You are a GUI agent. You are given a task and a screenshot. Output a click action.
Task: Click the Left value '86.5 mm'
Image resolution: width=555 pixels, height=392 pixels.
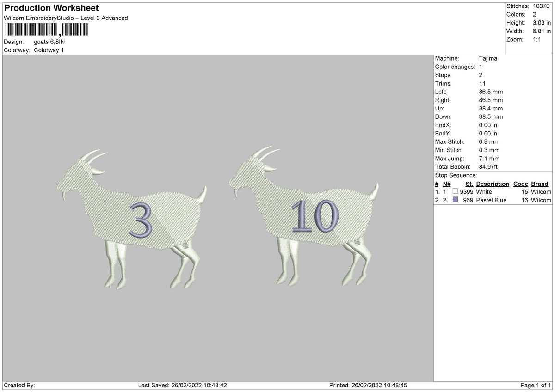coord(491,92)
